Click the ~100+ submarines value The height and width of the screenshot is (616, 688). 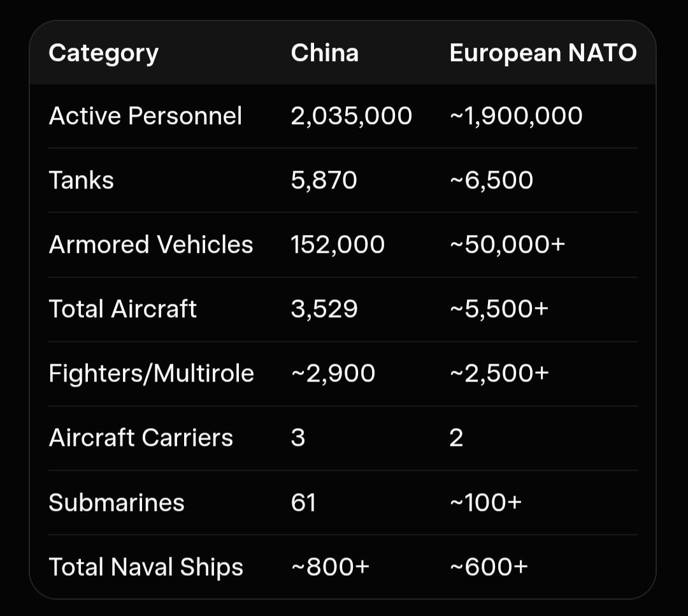pyautogui.click(x=485, y=503)
